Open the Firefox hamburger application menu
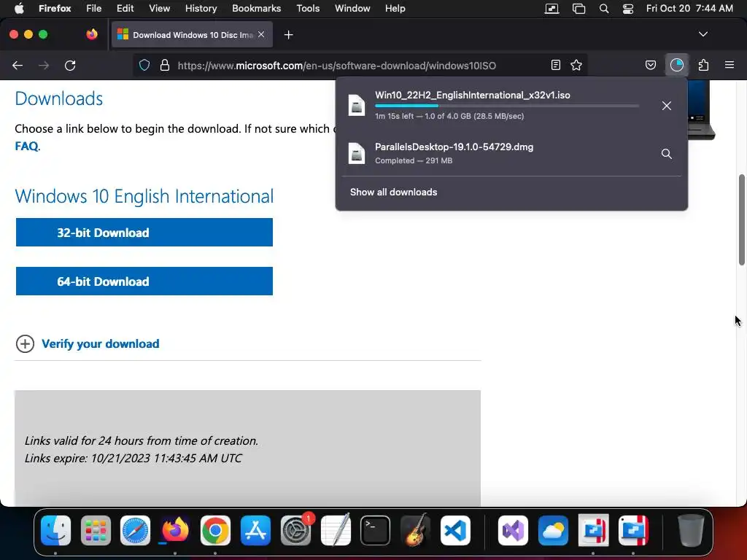 coord(729,65)
